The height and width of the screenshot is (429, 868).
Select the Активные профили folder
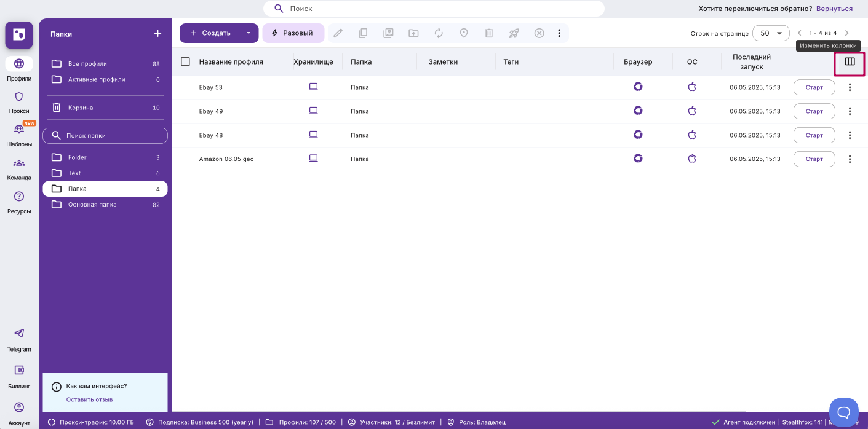point(105,79)
